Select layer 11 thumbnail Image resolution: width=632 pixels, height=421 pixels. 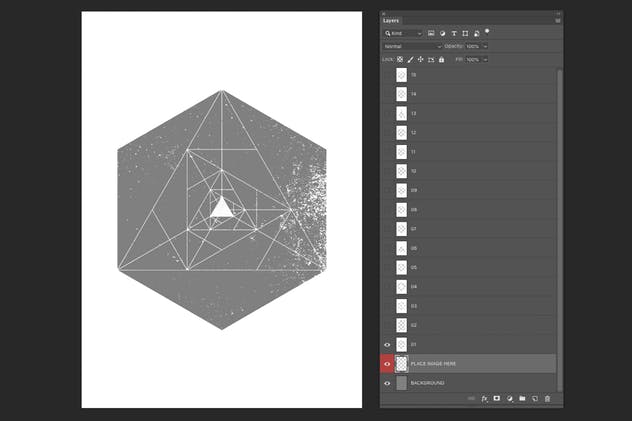click(401, 152)
